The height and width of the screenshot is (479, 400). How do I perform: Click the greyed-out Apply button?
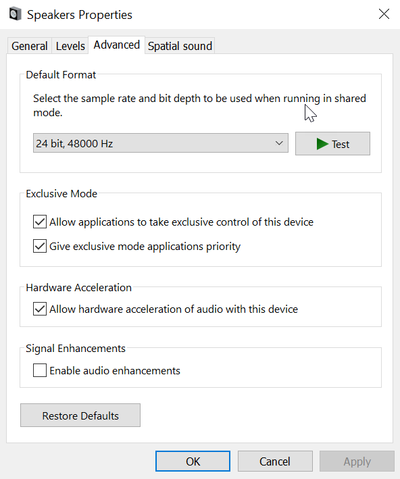coord(357,461)
